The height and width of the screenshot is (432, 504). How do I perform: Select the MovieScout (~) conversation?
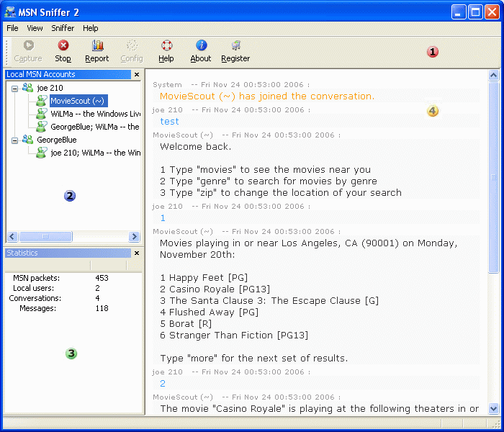point(78,101)
